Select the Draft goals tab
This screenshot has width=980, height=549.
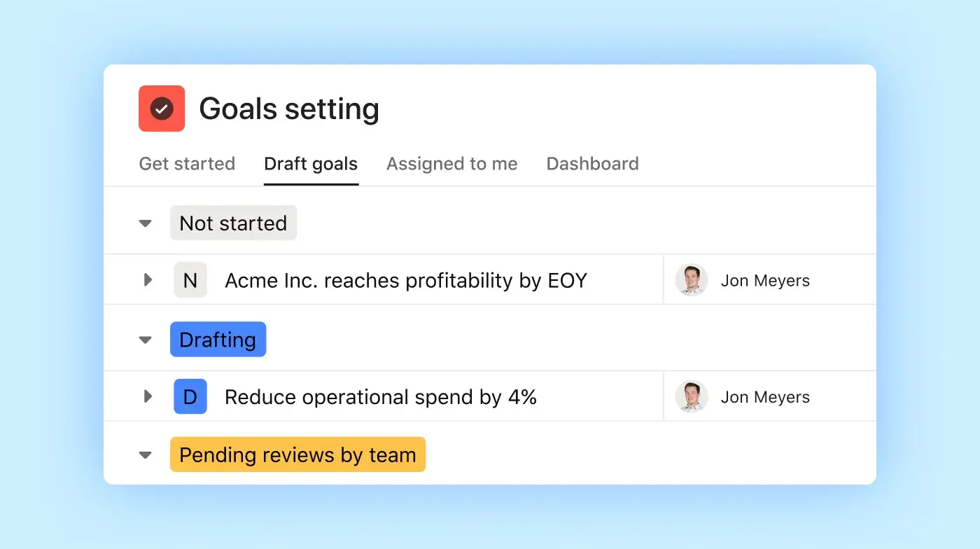pos(311,163)
